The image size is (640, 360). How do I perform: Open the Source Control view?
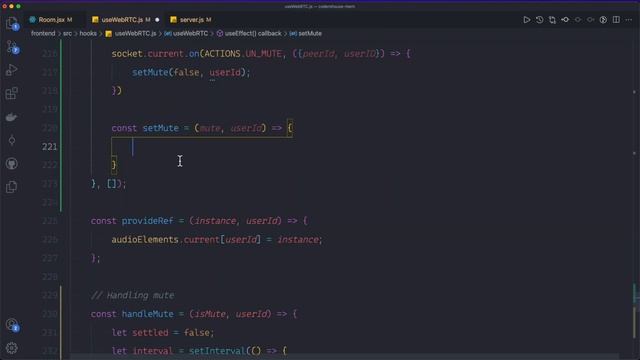(12, 47)
